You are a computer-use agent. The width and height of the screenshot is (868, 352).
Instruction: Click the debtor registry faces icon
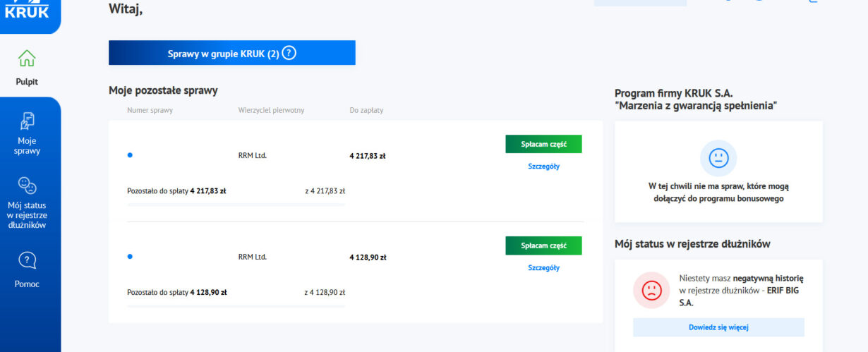(x=27, y=186)
